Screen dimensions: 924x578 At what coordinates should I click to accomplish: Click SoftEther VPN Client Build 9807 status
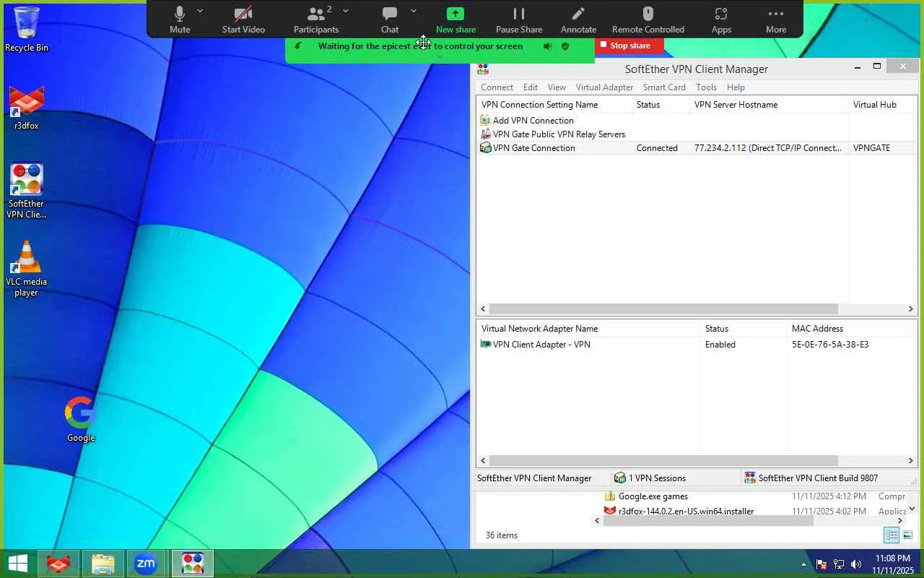(811, 478)
